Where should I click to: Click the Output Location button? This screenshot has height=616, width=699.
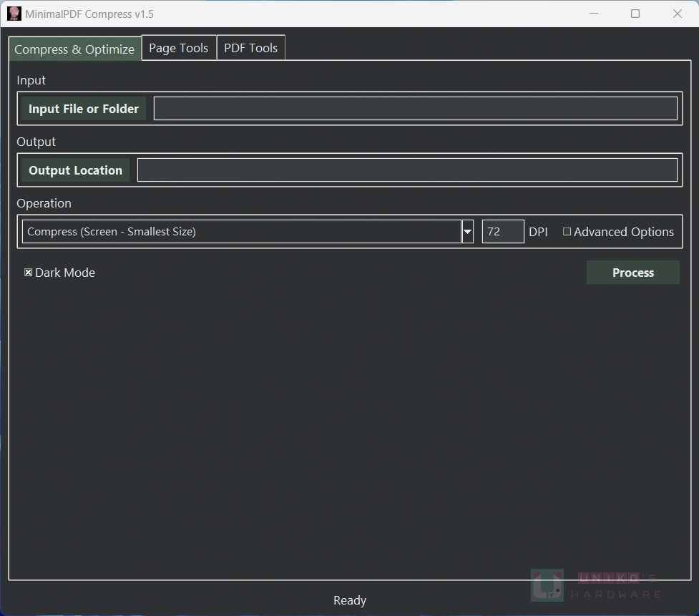click(x=75, y=170)
